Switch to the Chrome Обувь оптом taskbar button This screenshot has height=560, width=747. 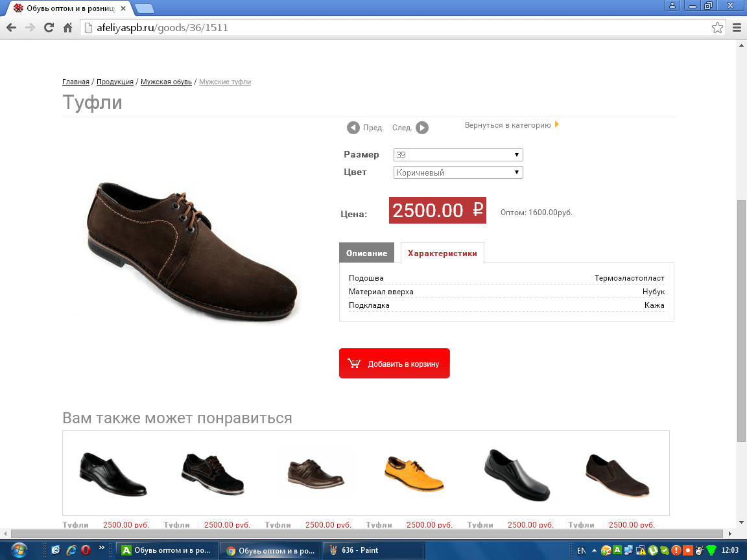pyautogui.click(x=270, y=550)
